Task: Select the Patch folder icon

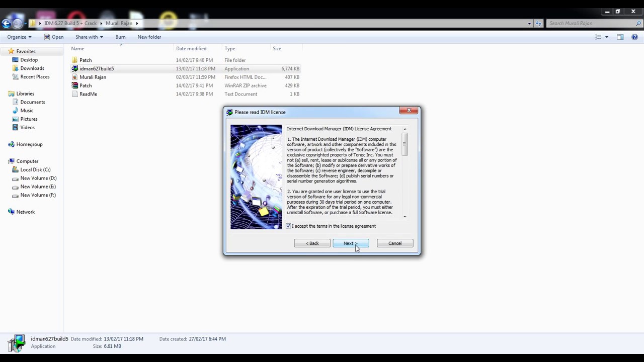Action: coord(75,60)
